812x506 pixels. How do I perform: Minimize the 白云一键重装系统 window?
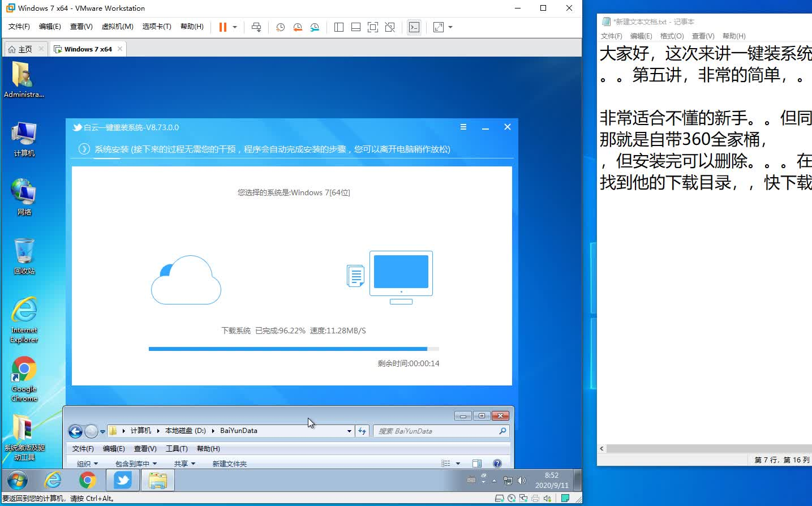[486, 127]
